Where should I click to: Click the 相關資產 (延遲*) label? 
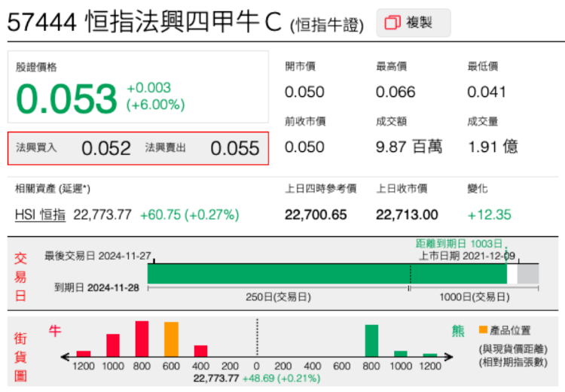[53, 189]
